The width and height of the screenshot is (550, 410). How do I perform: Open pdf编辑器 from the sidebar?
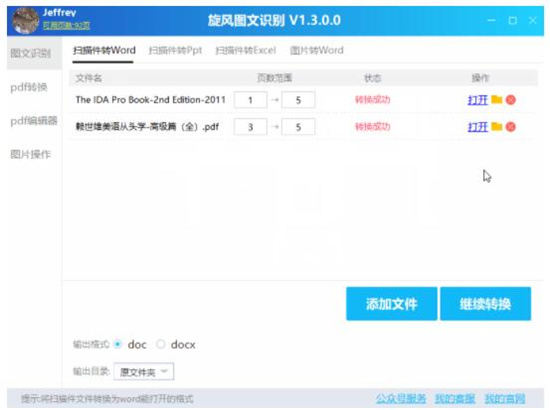point(34,121)
